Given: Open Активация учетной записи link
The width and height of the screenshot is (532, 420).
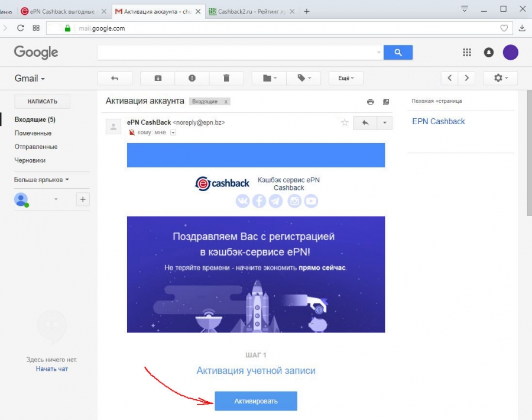Looking at the screenshot, I should [x=256, y=370].
